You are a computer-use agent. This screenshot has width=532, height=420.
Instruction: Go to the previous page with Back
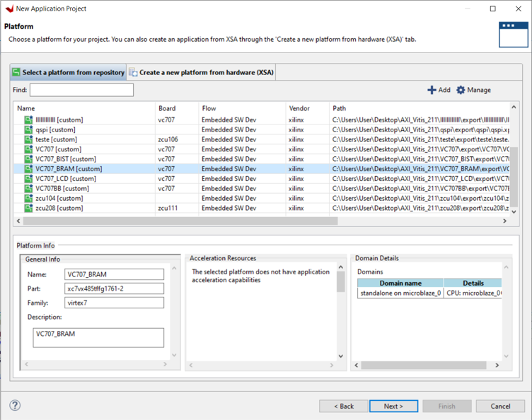click(343, 406)
